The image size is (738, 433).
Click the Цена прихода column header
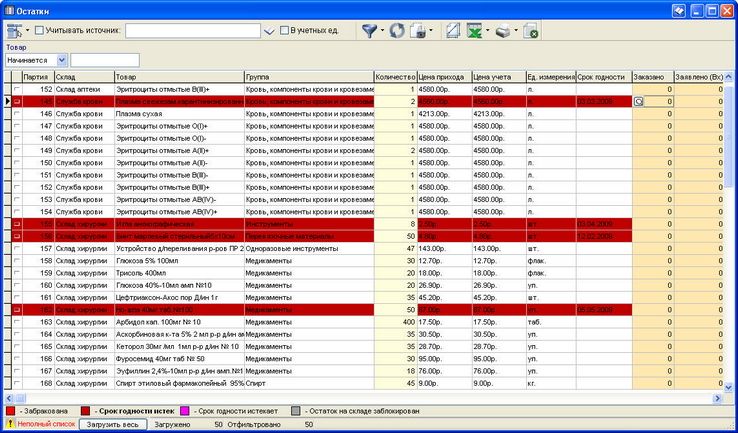coord(445,77)
